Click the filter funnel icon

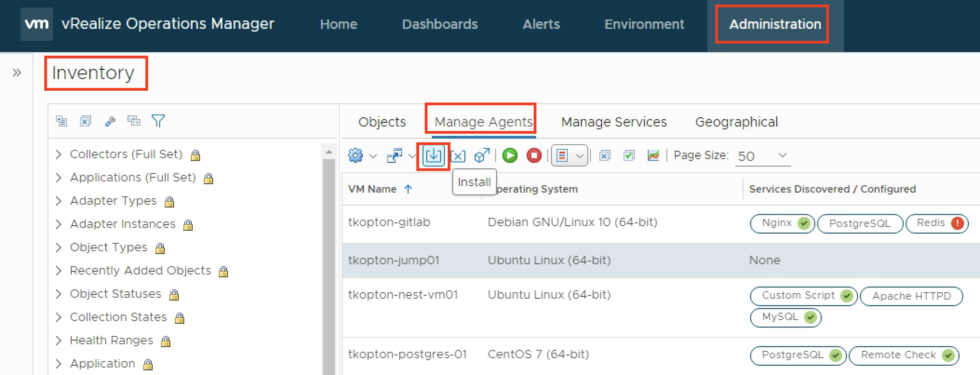tap(158, 121)
